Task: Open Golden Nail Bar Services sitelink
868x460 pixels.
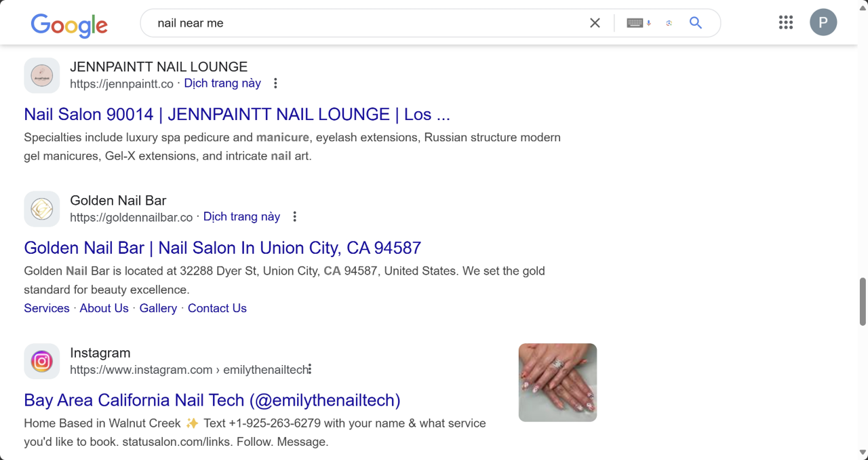Action: tap(47, 308)
